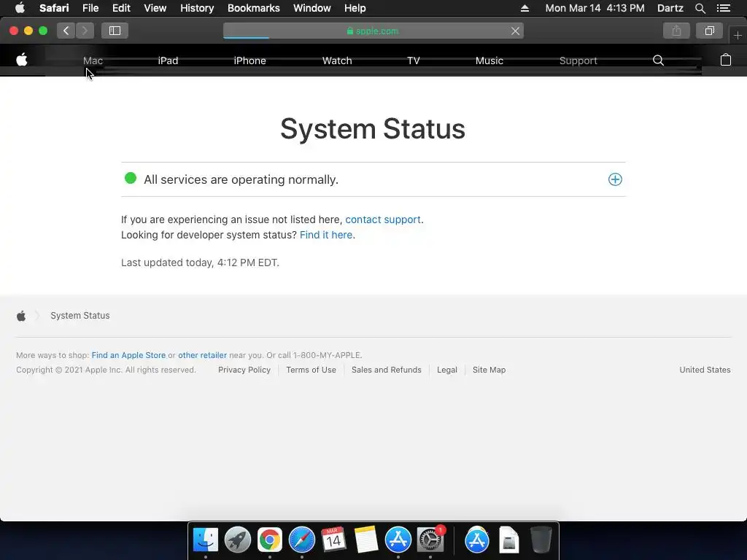
Task: Go forward with Safari's forward arrow
Action: tap(85, 31)
